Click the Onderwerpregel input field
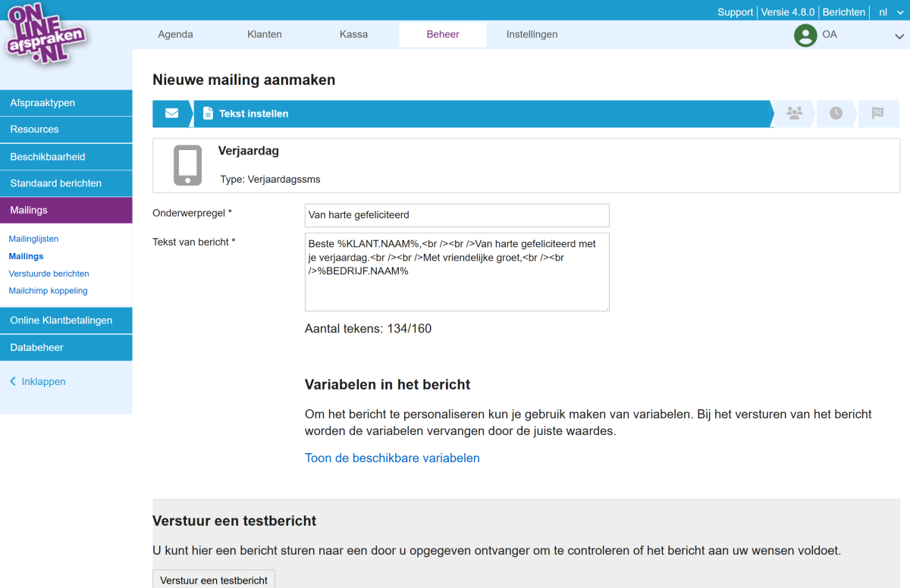The height and width of the screenshot is (588, 910). click(457, 215)
